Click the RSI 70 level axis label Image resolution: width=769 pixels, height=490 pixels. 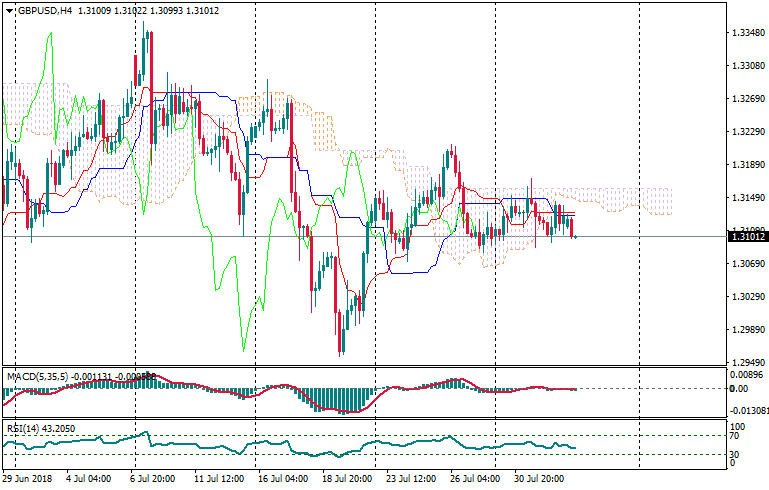click(733, 436)
